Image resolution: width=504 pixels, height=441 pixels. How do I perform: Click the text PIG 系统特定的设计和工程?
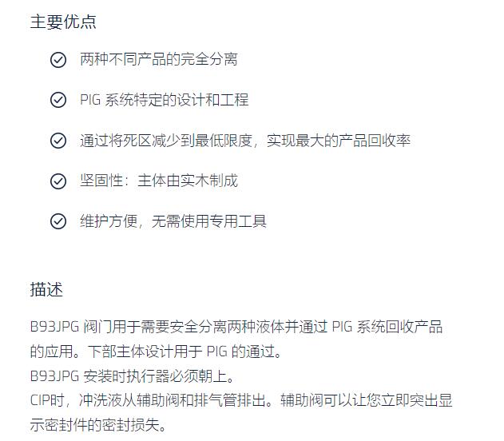[x=165, y=100]
